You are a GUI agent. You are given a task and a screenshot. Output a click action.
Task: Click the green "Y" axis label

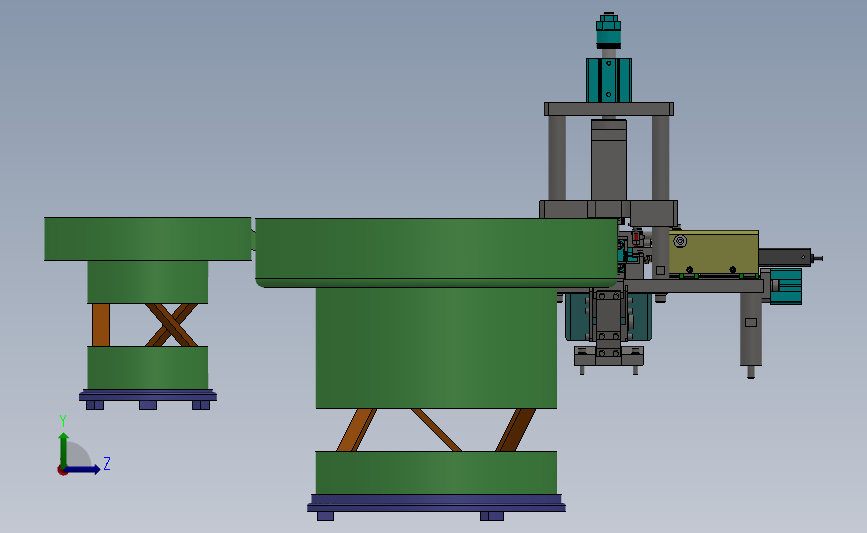click(x=62, y=421)
